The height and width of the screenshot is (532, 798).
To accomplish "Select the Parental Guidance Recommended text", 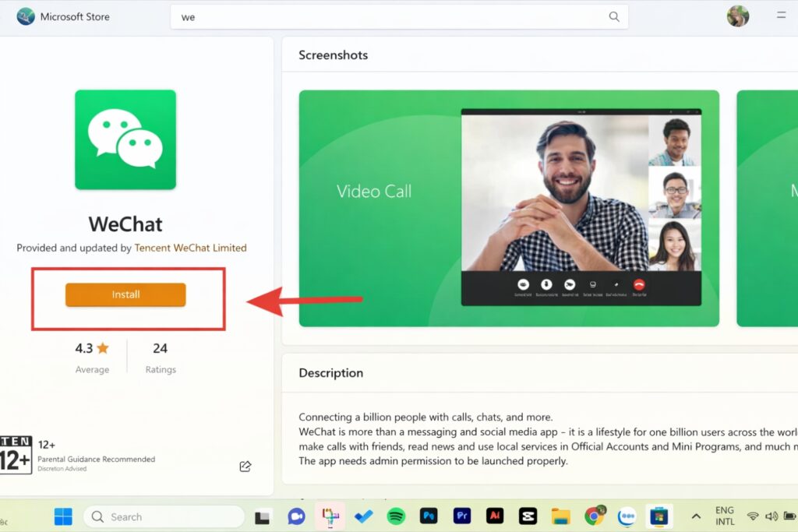I will tap(96, 459).
